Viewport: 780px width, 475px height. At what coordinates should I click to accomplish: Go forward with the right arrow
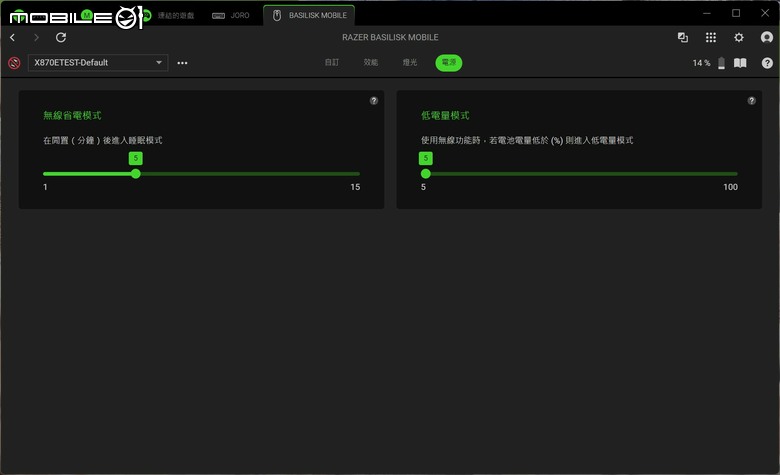pyautogui.click(x=36, y=37)
